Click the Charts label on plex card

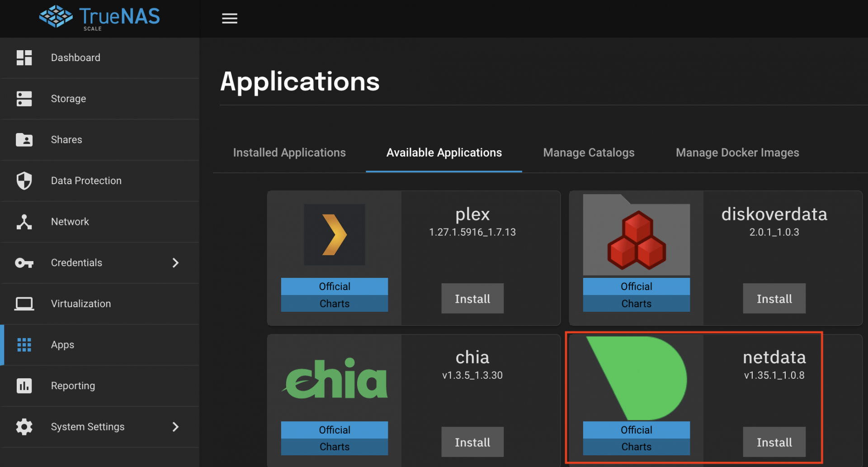(x=335, y=304)
